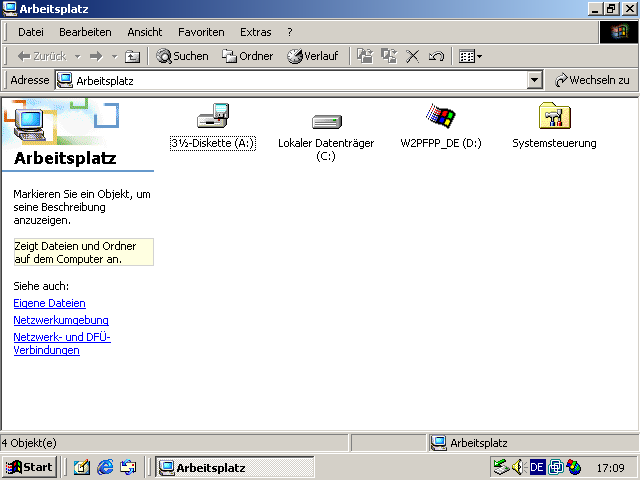Open the Ansicht menu
Image resolution: width=640 pixels, height=480 pixels.
[144, 32]
